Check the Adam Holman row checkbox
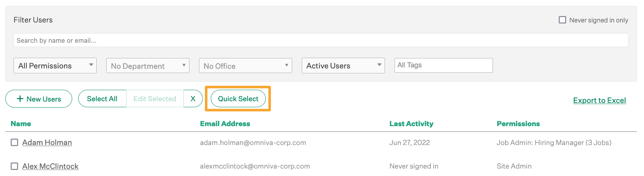 [x=15, y=143]
